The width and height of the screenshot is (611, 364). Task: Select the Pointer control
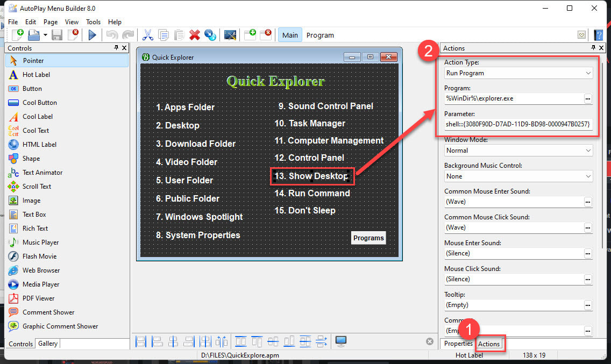[x=67, y=60]
